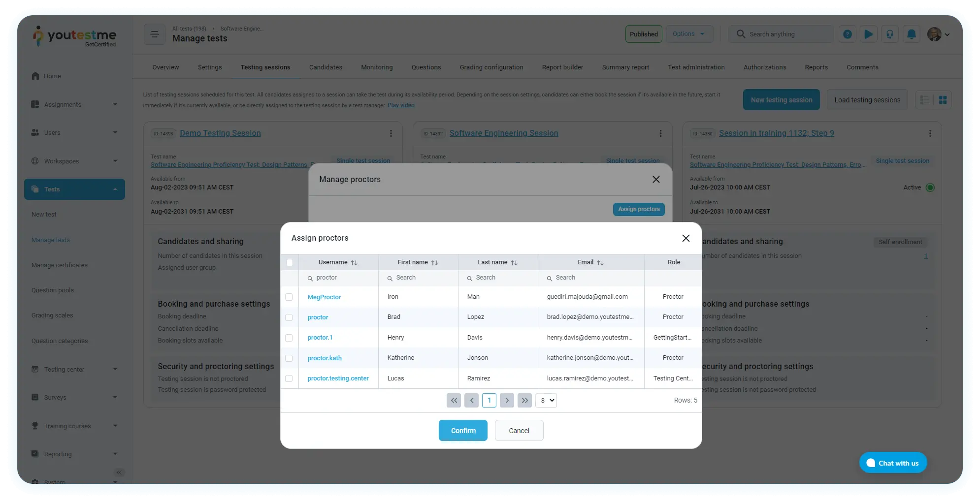Viewport: 980px width, 503px height.
Task: Open the rows-per-page dropdown
Action: click(x=546, y=401)
